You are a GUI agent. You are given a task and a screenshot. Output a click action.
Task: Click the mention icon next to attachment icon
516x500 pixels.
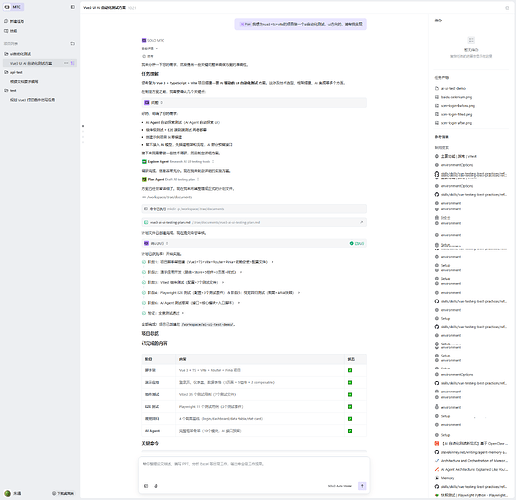[156, 486]
